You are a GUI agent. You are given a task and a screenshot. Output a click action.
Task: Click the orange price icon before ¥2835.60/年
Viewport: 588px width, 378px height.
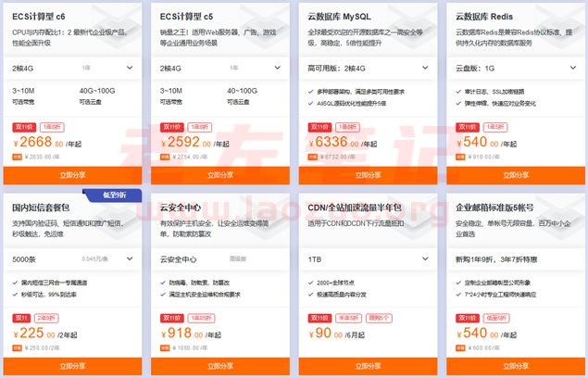coord(17,157)
